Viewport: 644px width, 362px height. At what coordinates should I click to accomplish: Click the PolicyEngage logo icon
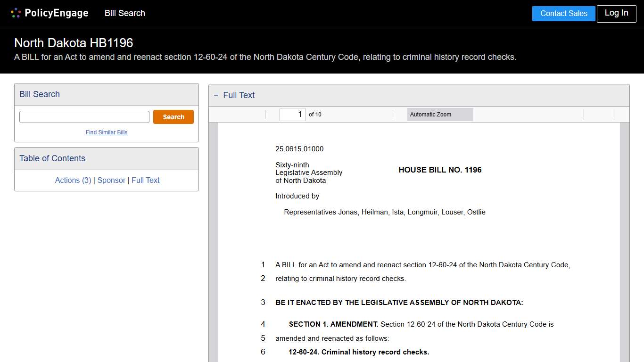click(16, 13)
